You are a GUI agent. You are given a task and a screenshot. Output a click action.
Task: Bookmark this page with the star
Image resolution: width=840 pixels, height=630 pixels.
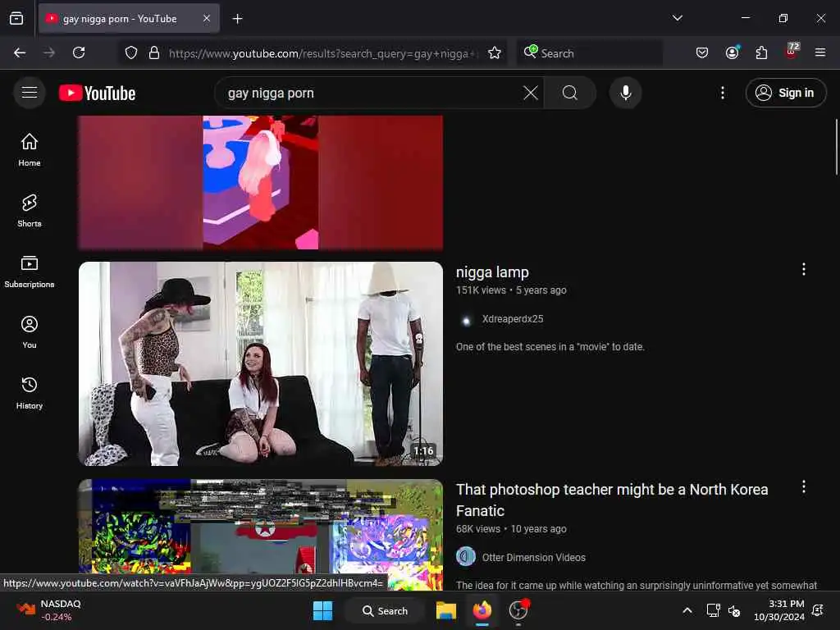point(495,52)
